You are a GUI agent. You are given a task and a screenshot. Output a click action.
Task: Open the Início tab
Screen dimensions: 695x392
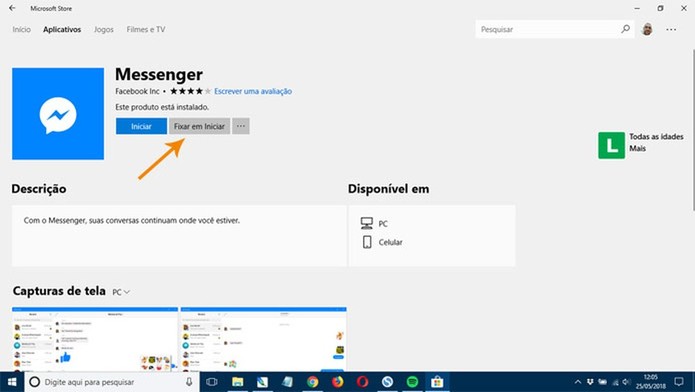[21, 29]
